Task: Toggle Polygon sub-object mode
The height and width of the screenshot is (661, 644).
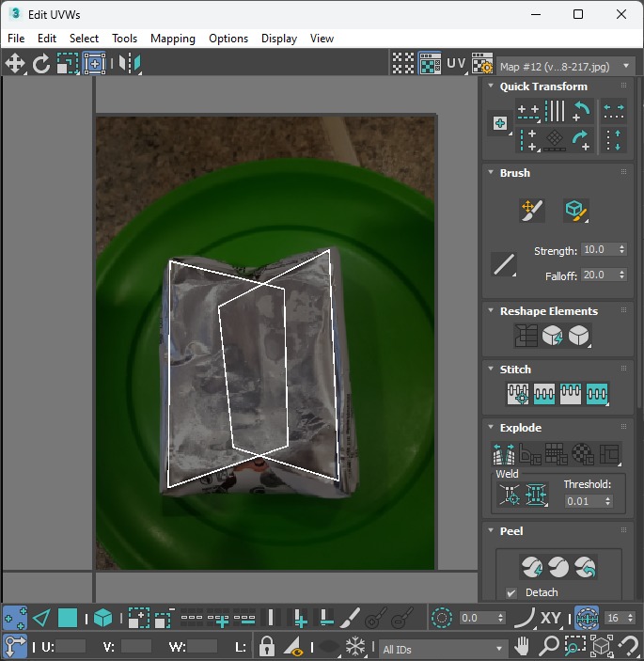Action: coord(68,619)
